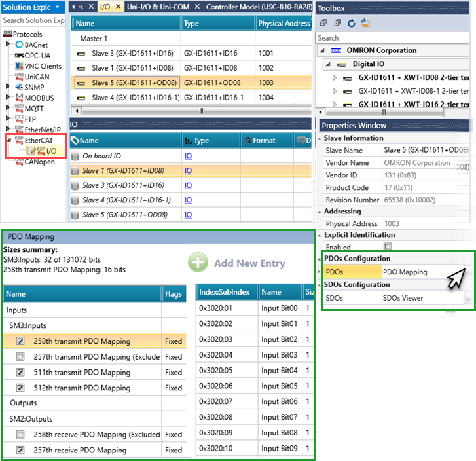Image resolution: width=476 pixels, height=461 pixels.
Task: Expand the EtherNet/IP tree node
Action: point(8,130)
